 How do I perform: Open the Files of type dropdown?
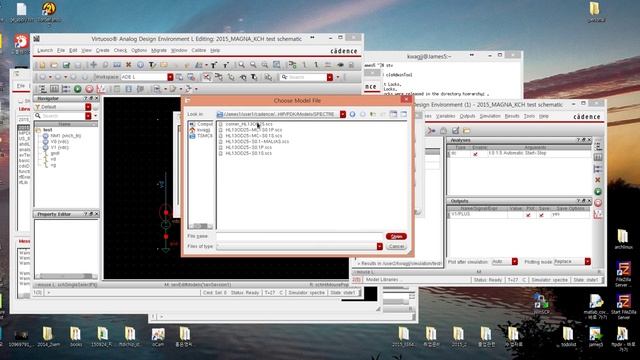[380, 247]
